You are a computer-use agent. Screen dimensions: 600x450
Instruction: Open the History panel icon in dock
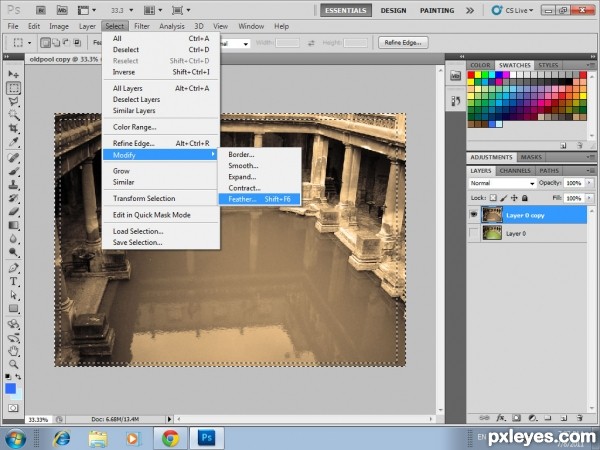tap(455, 101)
